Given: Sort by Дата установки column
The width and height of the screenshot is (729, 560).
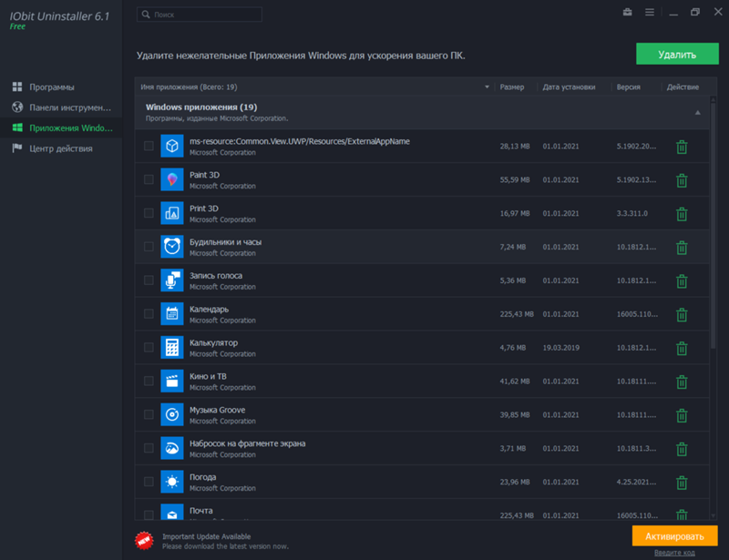Looking at the screenshot, I should click(x=569, y=87).
